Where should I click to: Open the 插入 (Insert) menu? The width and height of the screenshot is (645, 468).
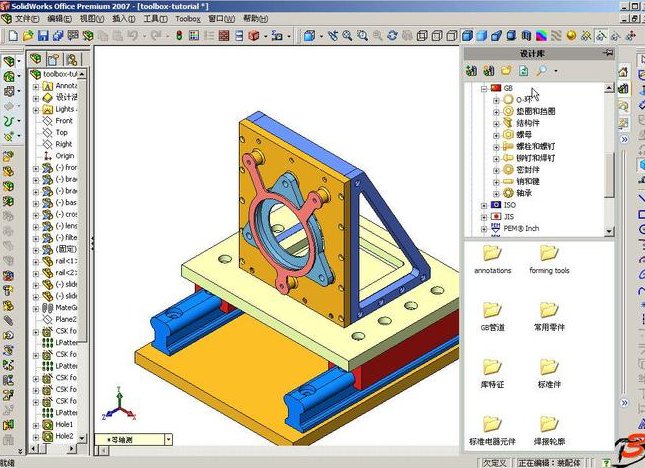(x=124, y=19)
